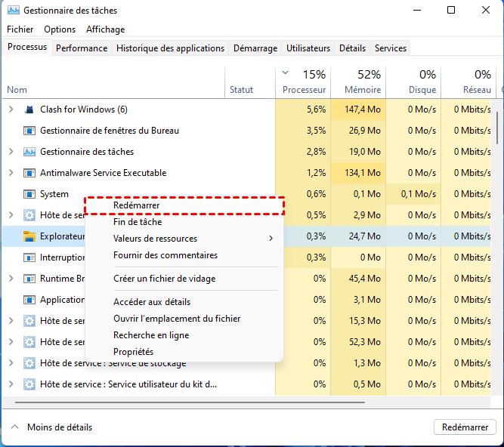Click the Explorateur folder icon
The image size is (504, 447).
point(29,236)
